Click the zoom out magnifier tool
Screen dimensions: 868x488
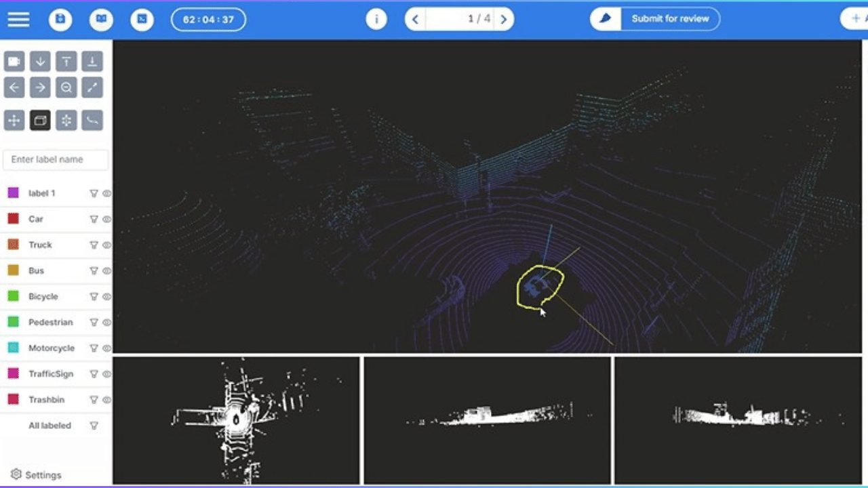[x=66, y=87]
